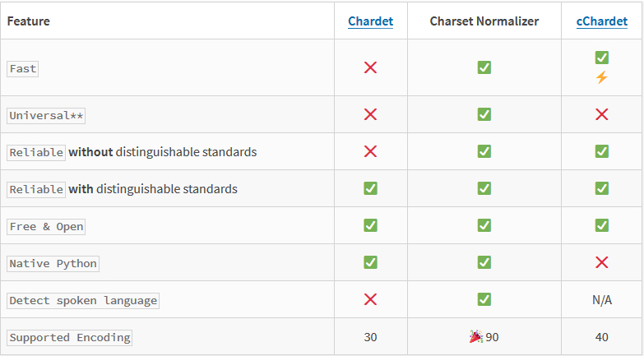Click red X for Chardet Universal row

point(370,114)
